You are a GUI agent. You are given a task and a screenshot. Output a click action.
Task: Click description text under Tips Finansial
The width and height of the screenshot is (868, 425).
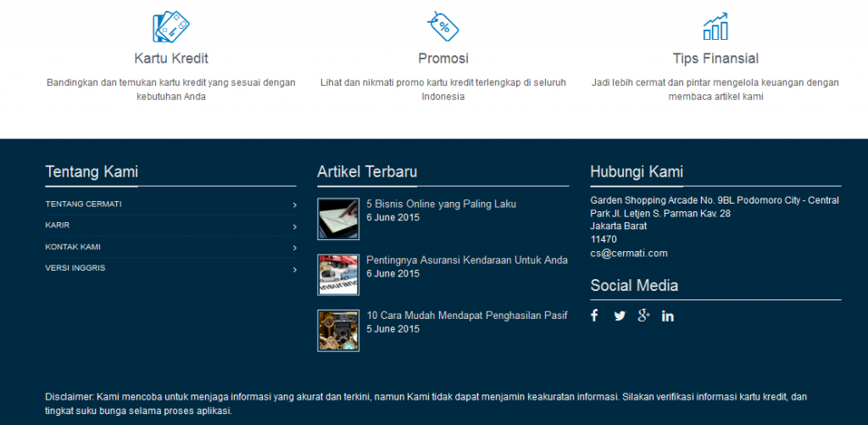[715, 89]
